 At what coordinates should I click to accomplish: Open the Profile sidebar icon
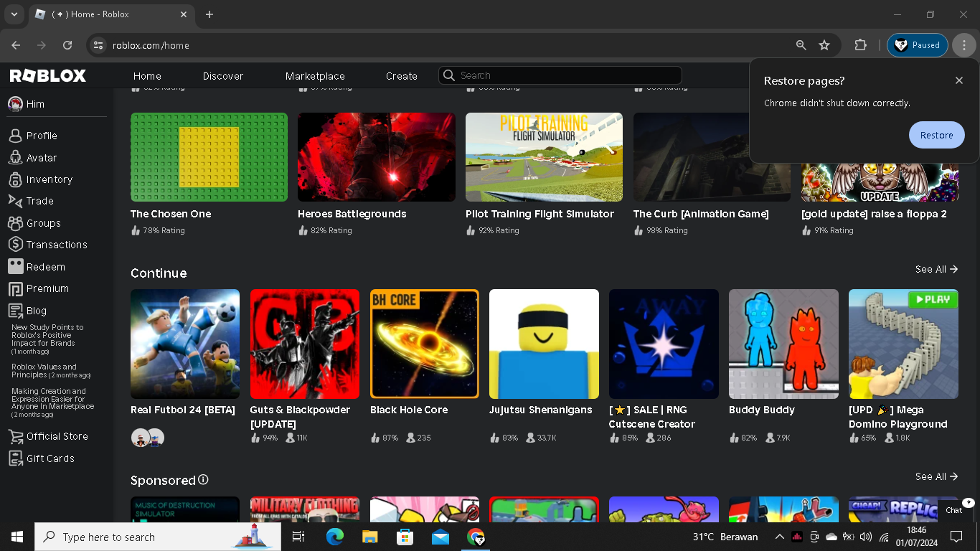coord(15,136)
